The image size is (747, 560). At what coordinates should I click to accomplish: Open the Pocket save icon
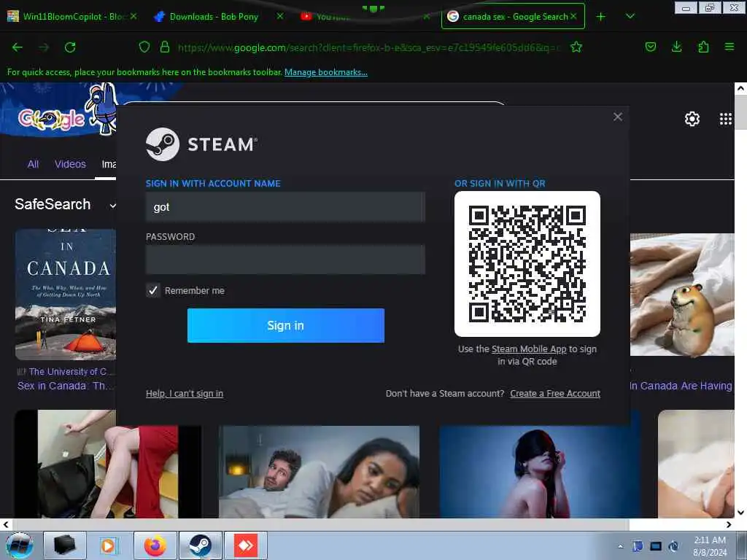tap(650, 47)
